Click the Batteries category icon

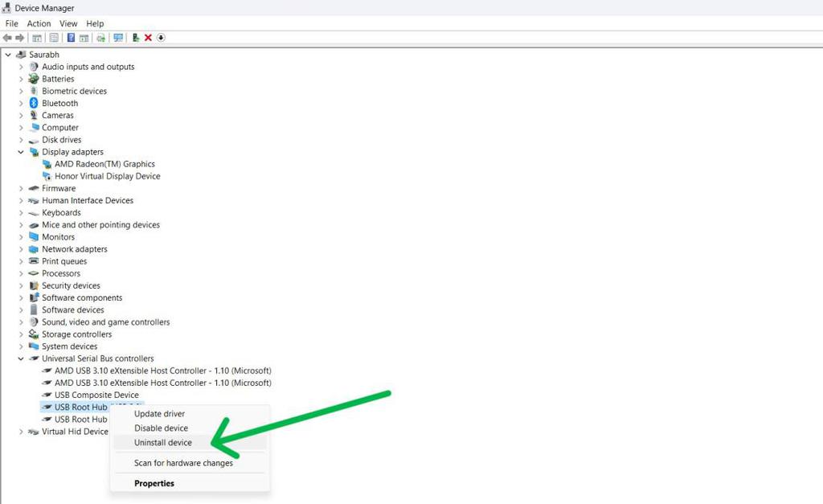(34, 79)
